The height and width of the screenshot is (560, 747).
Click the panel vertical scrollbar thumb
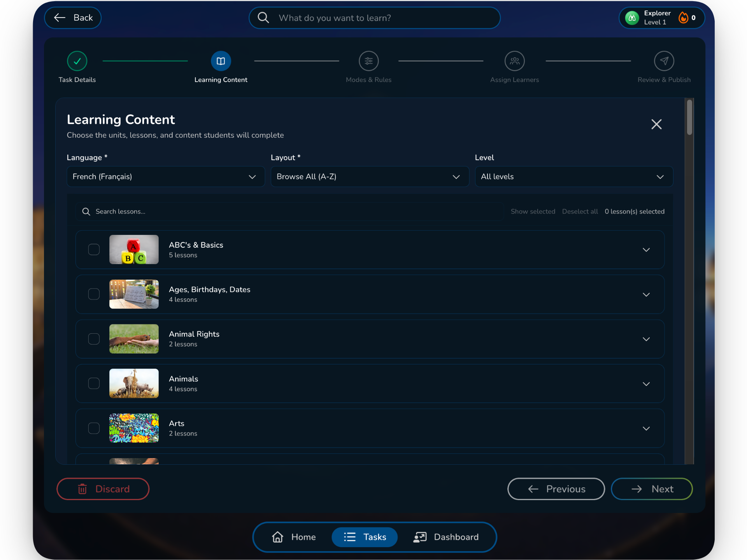(689, 117)
